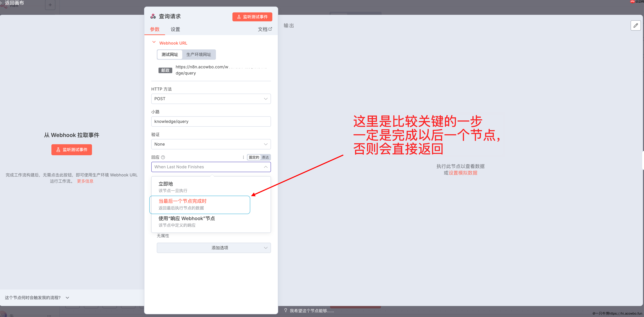Click the external link icon beside 文档
Viewport: 644px width, 317px height.
click(x=270, y=29)
